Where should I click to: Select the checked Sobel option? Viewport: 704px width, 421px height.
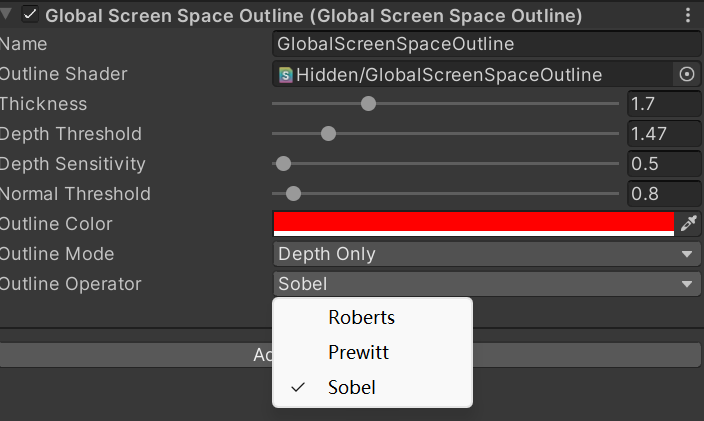click(x=352, y=387)
